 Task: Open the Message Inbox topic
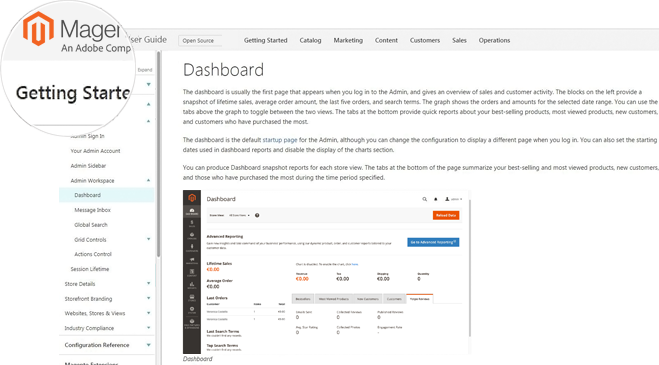pos(92,210)
